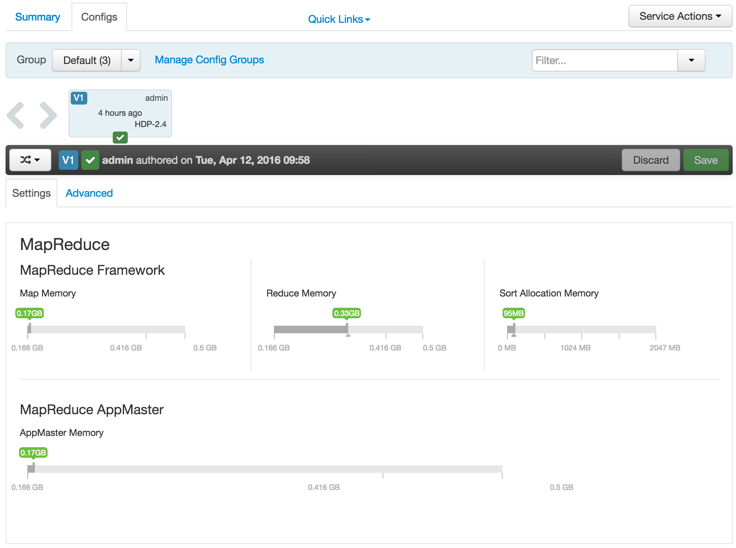Screen dimensions: 736x548
Task: Open the Advanced settings tab
Action: [89, 193]
